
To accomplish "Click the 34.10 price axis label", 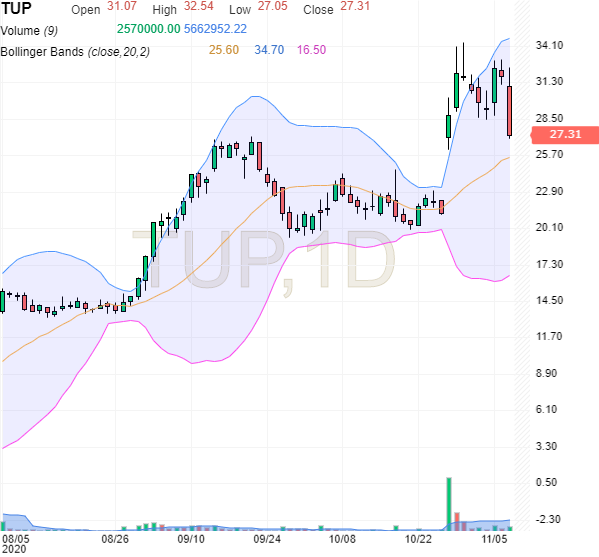I will pyautogui.click(x=549, y=45).
